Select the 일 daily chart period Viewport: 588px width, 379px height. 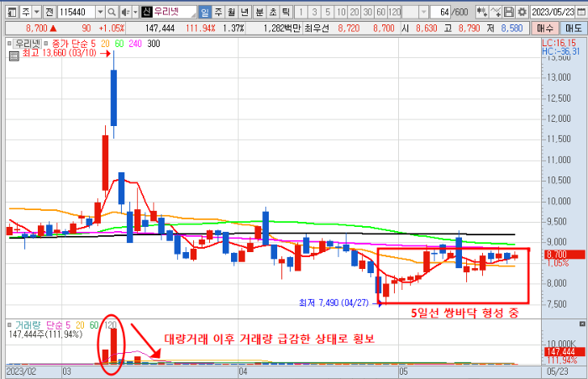pyautogui.click(x=205, y=13)
